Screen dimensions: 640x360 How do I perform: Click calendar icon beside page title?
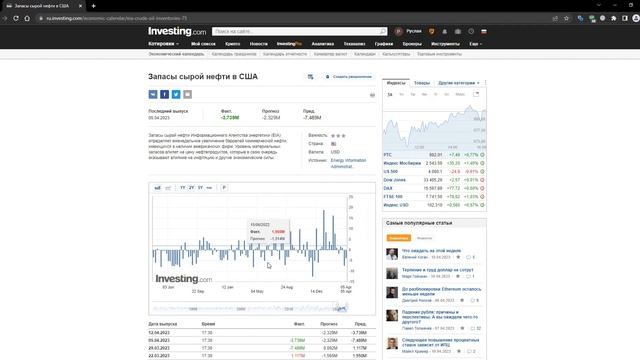click(310, 77)
